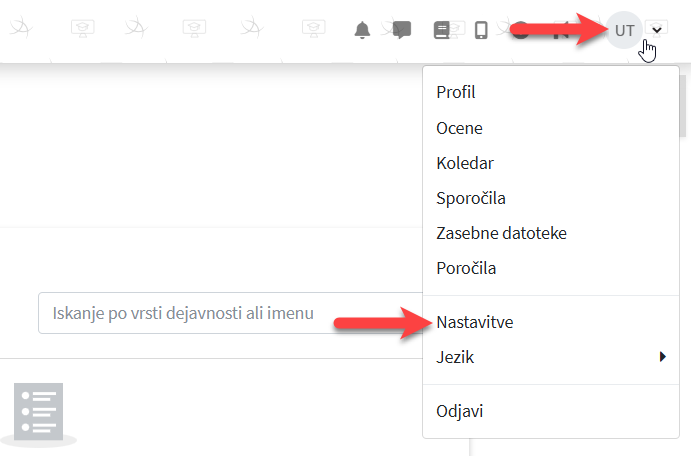This screenshot has width=691, height=456.
Task: Open Zasebne datoteke menu entry
Action: [x=501, y=233]
